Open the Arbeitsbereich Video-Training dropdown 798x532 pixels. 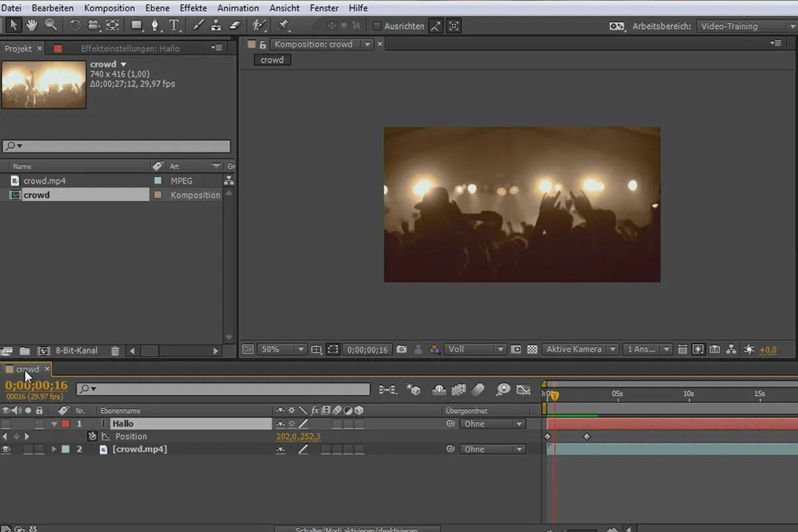click(747, 27)
